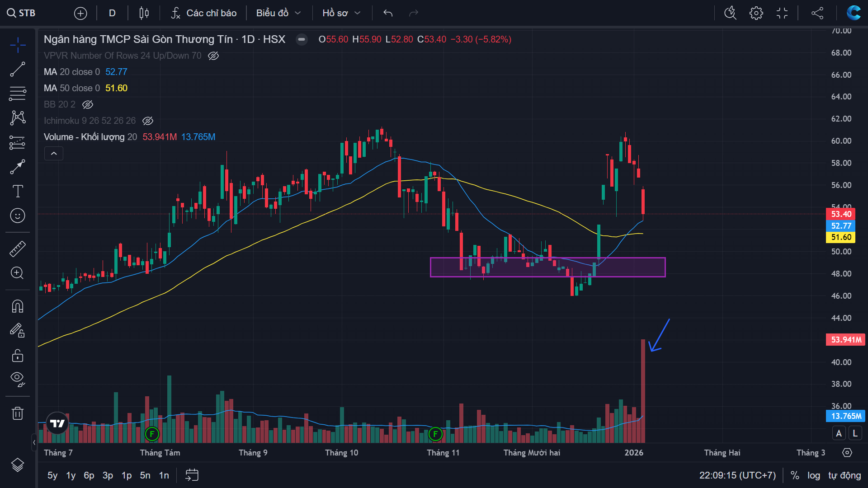Viewport: 868px width, 488px height.
Task: Open the text annotation tool
Action: click(x=18, y=191)
